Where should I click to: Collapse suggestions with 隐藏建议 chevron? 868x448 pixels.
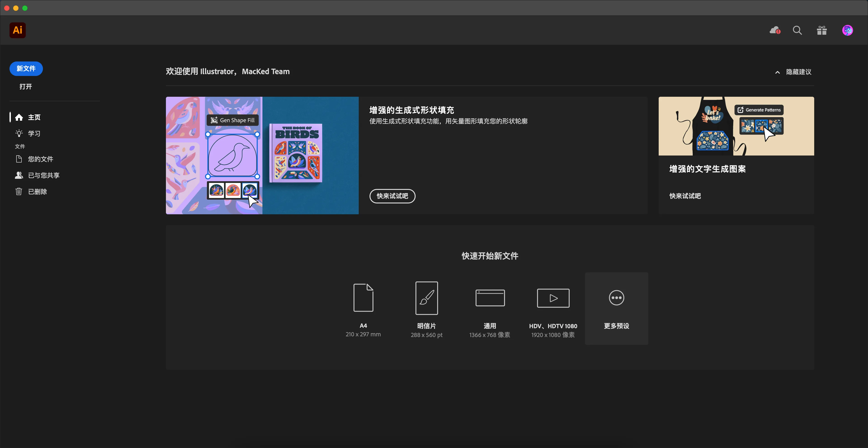tap(777, 72)
